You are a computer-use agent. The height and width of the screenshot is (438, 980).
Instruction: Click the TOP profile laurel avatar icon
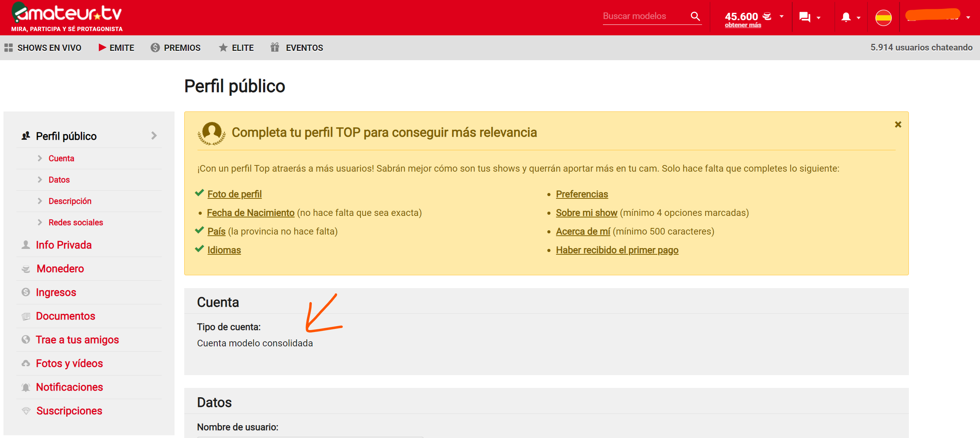pyautogui.click(x=211, y=133)
